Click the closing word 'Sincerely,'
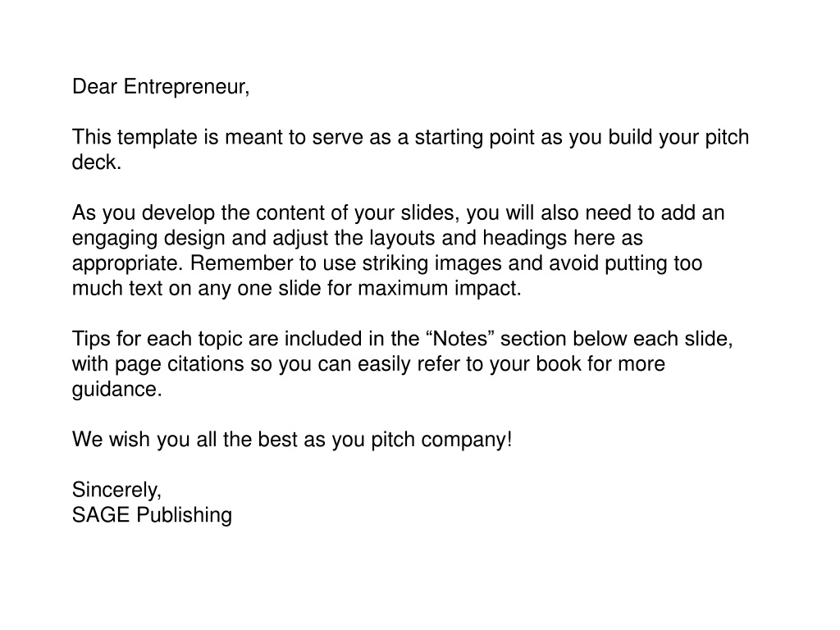The height and width of the screenshot is (630, 840). tap(116, 491)
